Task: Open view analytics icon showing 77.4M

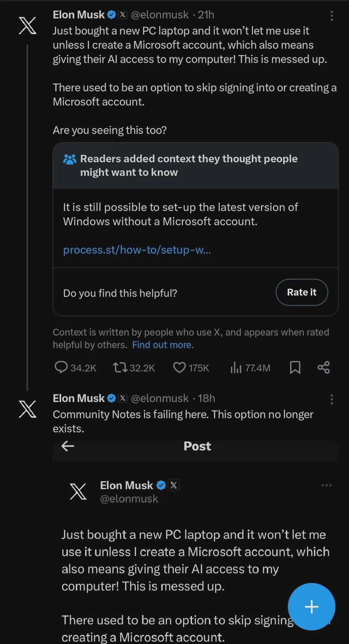Action: tap(236, 368)
